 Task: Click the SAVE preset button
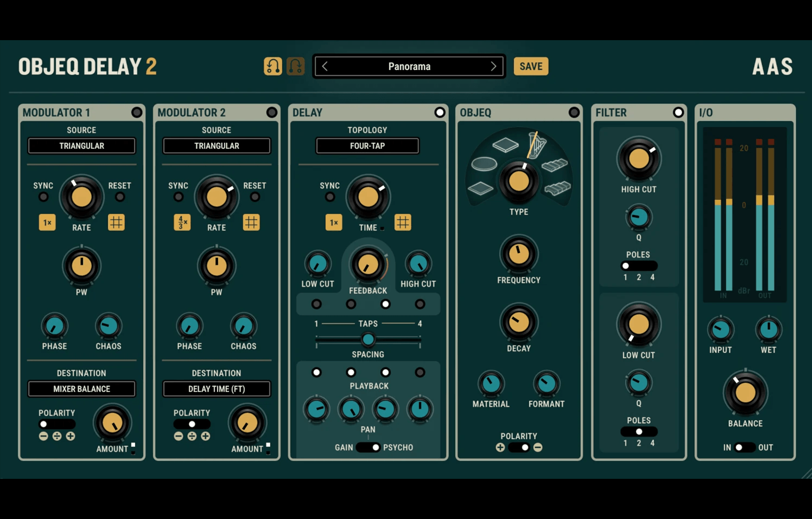click(531, 66)
